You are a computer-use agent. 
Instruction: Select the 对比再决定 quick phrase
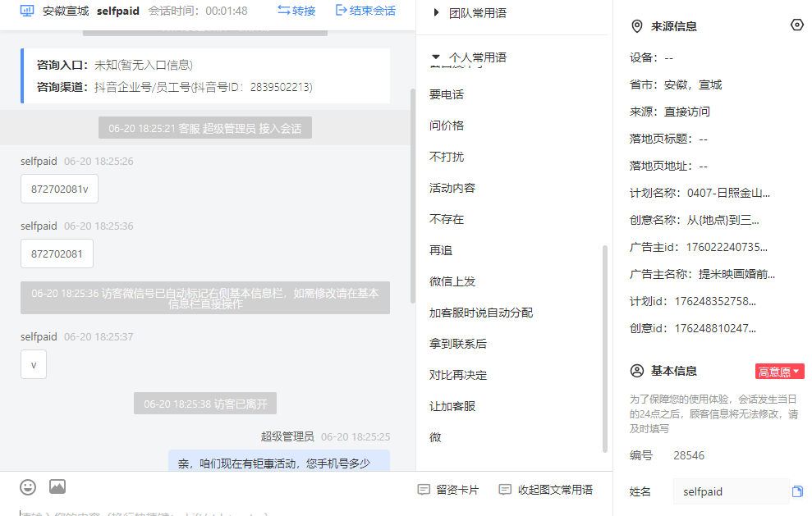[458, 375]
